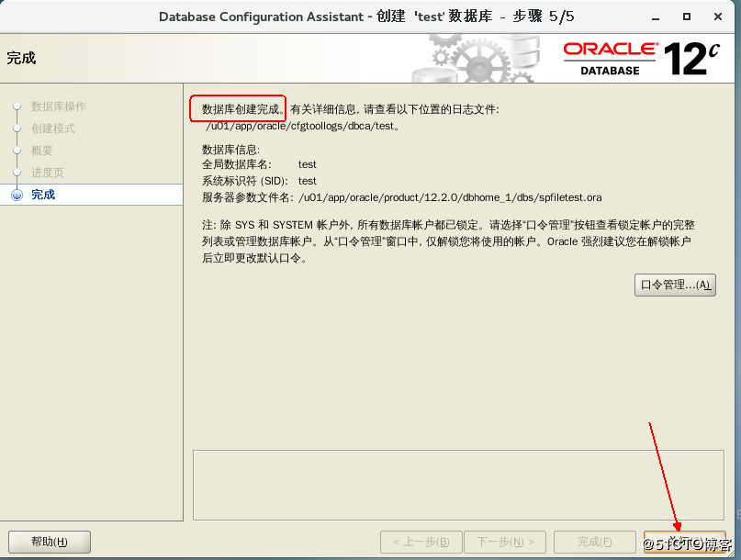
Task: Click the note about SYS and SYSTEM accounts
Action: pyautogui.click(x=448, y=241)
